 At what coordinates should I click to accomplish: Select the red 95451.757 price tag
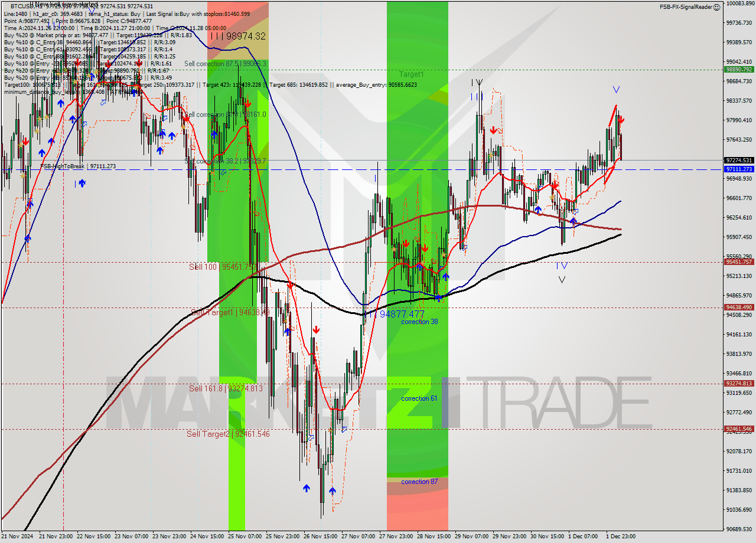(x=739, y=261)
